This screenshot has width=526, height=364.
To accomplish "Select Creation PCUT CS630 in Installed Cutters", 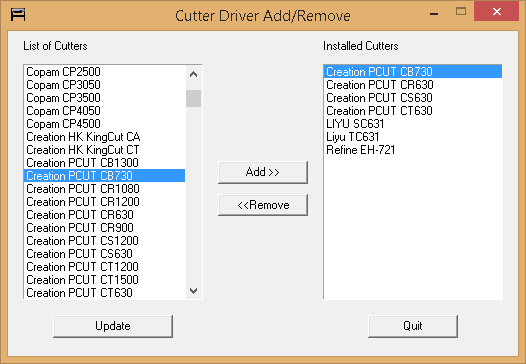I will [x=413, y=98].
